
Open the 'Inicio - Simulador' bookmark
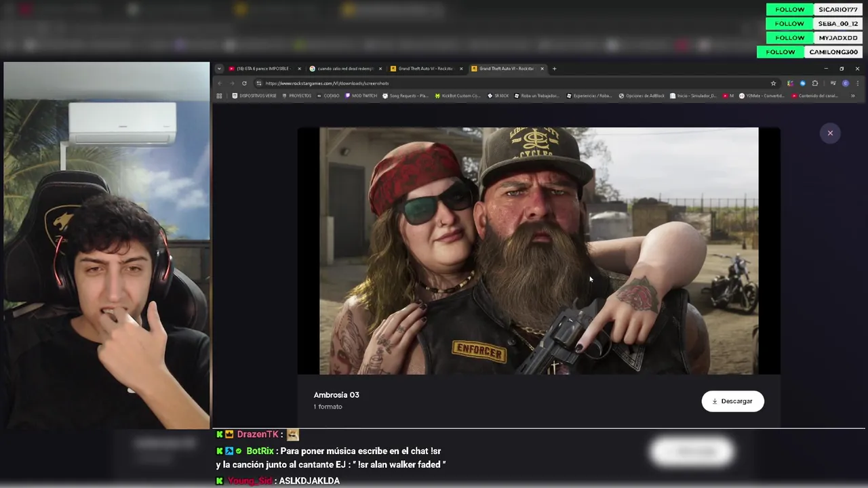click(694, 96)
